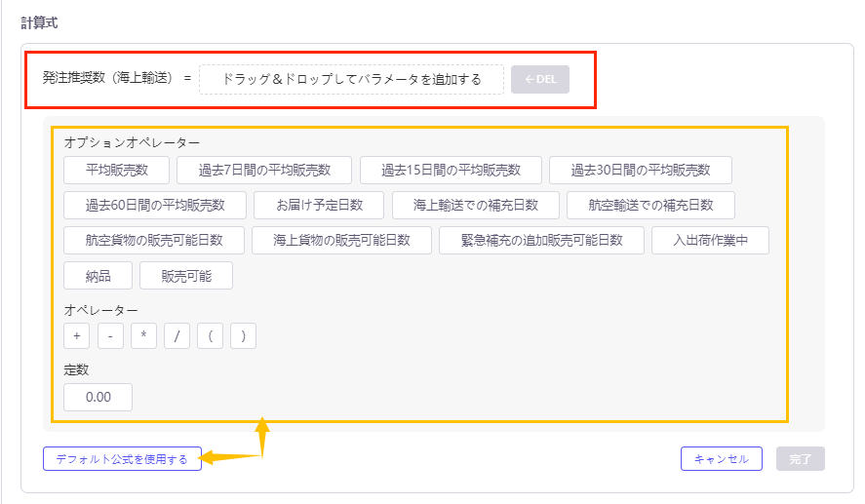Image resolution: width=865 pixels, height=504 pixels.
Task: Click the 平均販売数 parameter chip
Action: (x=116, y=170)
